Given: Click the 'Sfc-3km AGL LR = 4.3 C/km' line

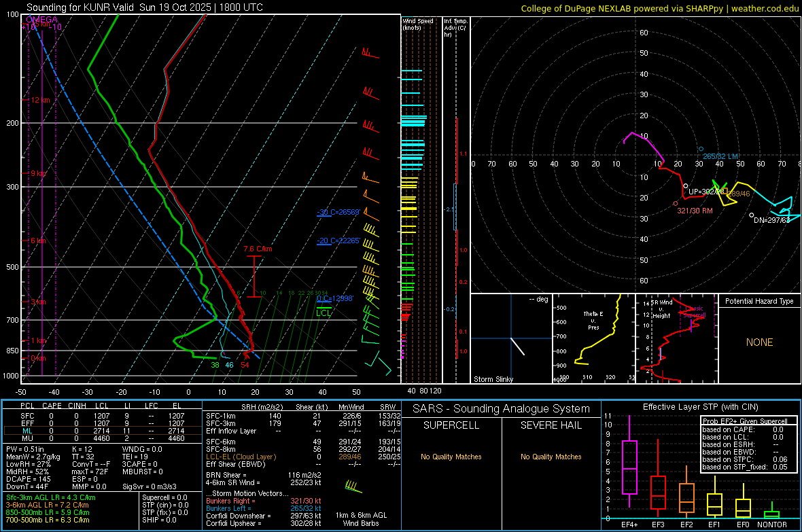Looking at the screenshot, I should pos(51,497).
